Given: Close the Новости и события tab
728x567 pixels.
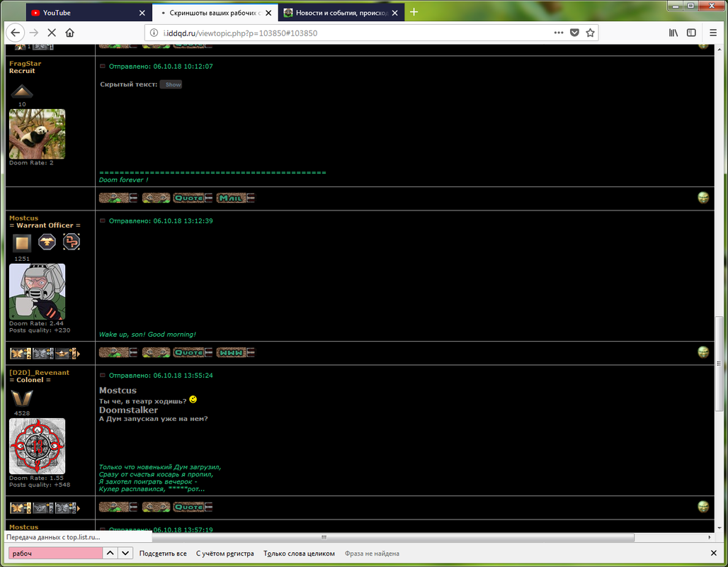Looking at the screenshot, I should click(x=394, y=13).
